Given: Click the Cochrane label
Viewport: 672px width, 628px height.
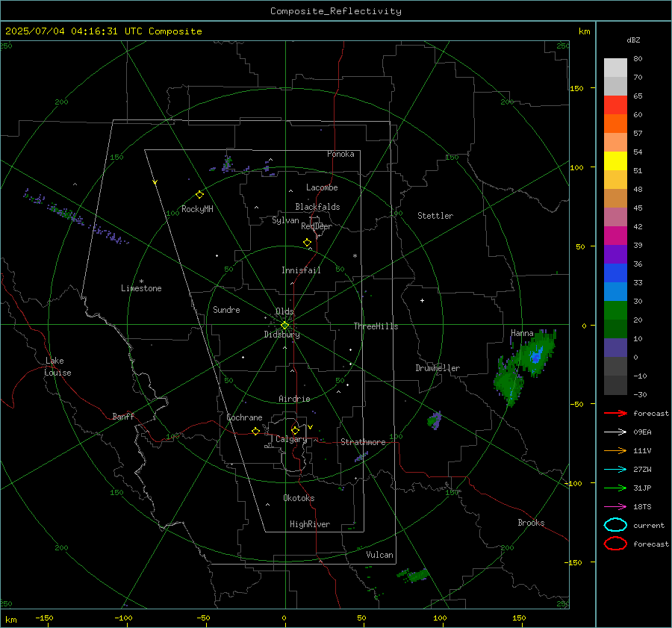Looking at the screenshot, I should click(x=244, y=417).
